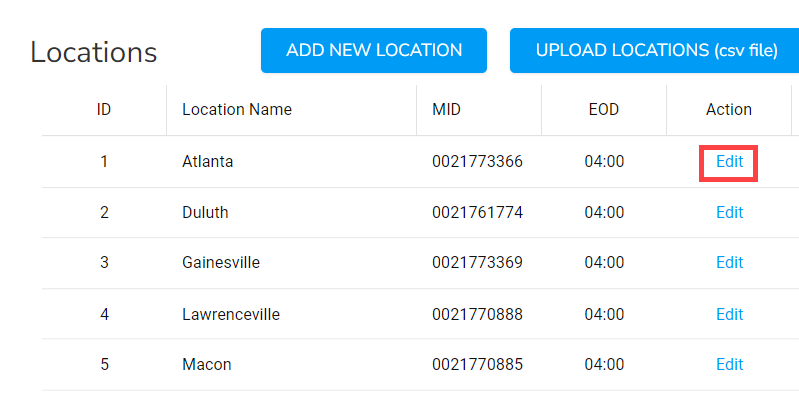This screenshot has height=405, width=799.
Task: Click Gainesville in the locations table
Action: click(x=221, y=263)
